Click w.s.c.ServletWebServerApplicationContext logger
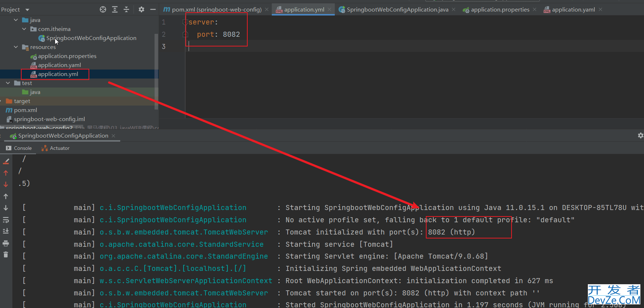This screenshot has height=308, width=644. [x=186, y=281]
